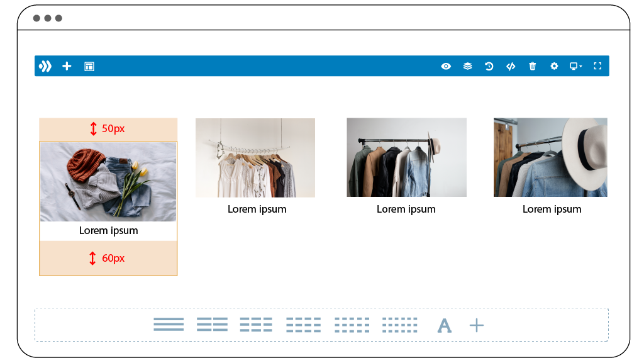
Task: Select the jackets rack with hat image
Action: (x=407, y=157)
